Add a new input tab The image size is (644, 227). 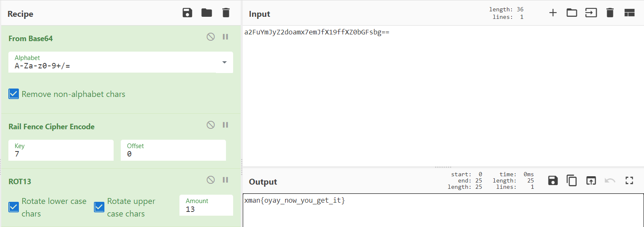click(x=553, y=13)
